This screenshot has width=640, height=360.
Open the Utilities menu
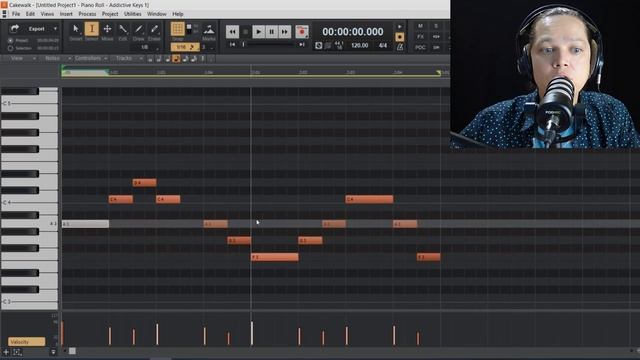click(133, 14)
